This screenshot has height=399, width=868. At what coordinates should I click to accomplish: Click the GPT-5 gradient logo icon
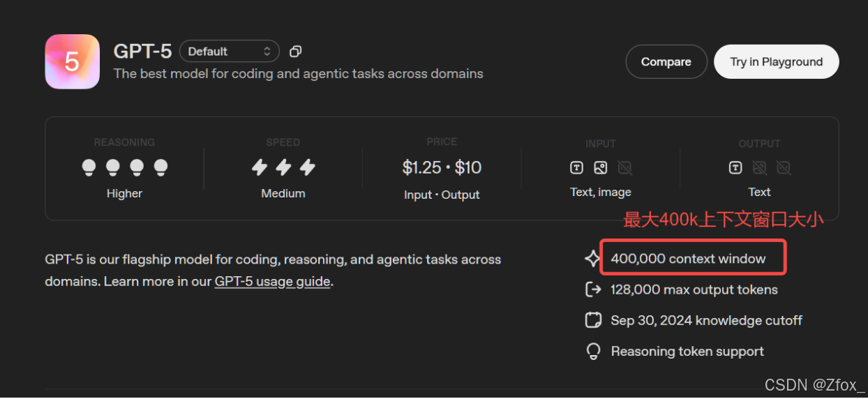(72, 61)
